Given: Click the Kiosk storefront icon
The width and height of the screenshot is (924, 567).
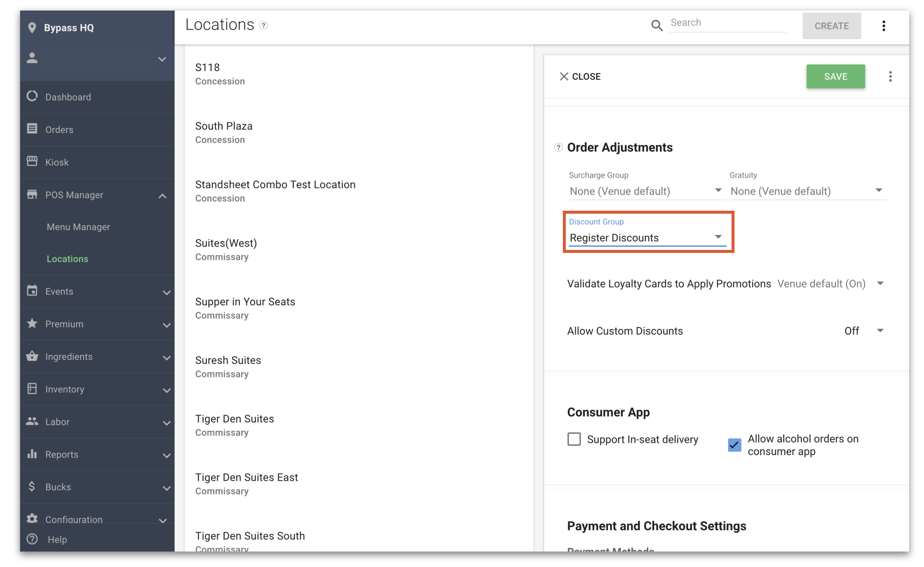Looking at the screenshot, I should (x=32, y=161).
